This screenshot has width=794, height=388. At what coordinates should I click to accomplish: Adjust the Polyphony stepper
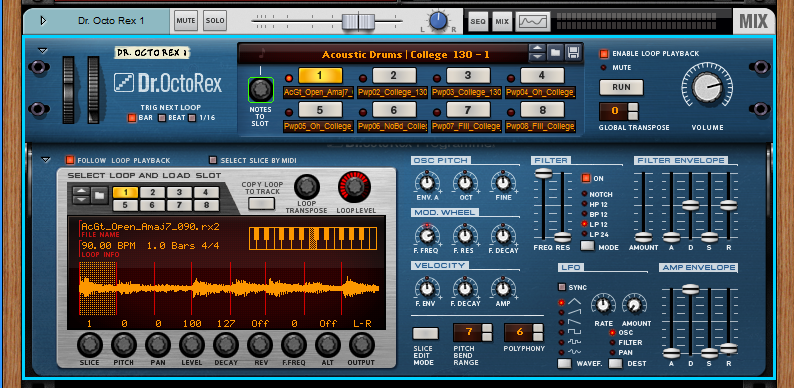tap(538, 332)
